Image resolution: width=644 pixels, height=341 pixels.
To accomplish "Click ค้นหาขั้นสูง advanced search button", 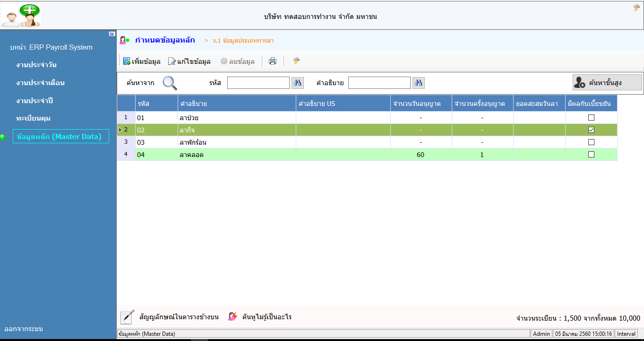I will coord(607,83).
